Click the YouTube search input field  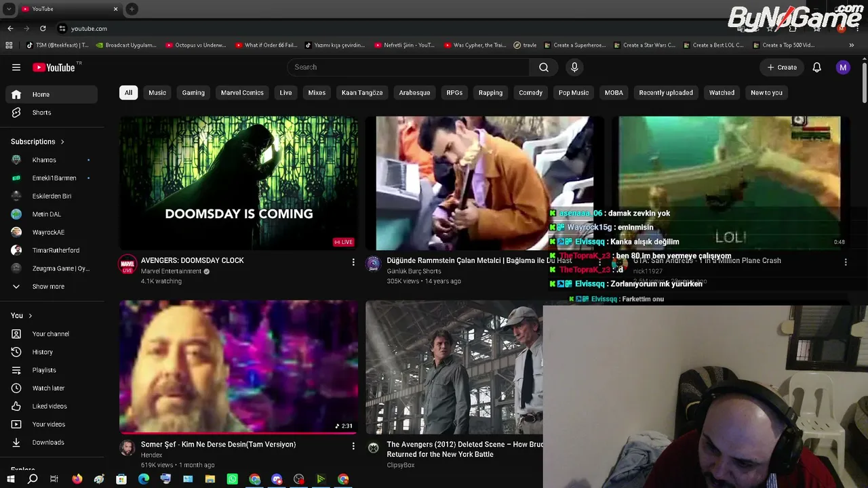[x=408, y=67]
